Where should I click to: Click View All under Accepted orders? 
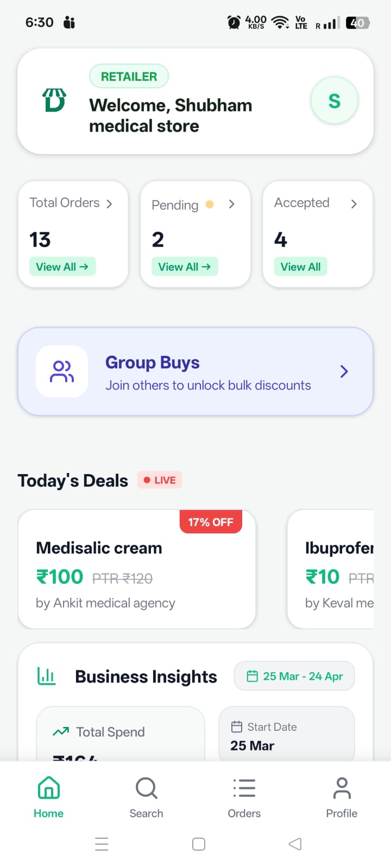tap(300, 266)
